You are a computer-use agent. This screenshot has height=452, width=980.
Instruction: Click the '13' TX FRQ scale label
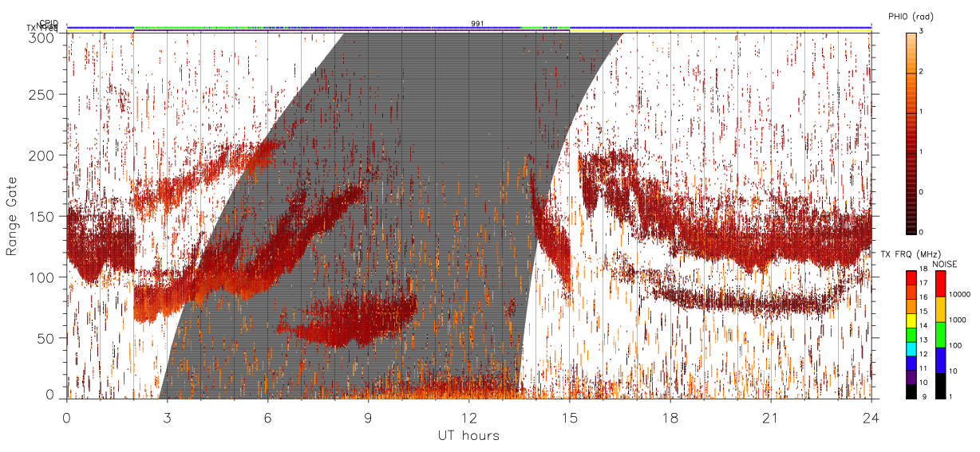[923, 341]
